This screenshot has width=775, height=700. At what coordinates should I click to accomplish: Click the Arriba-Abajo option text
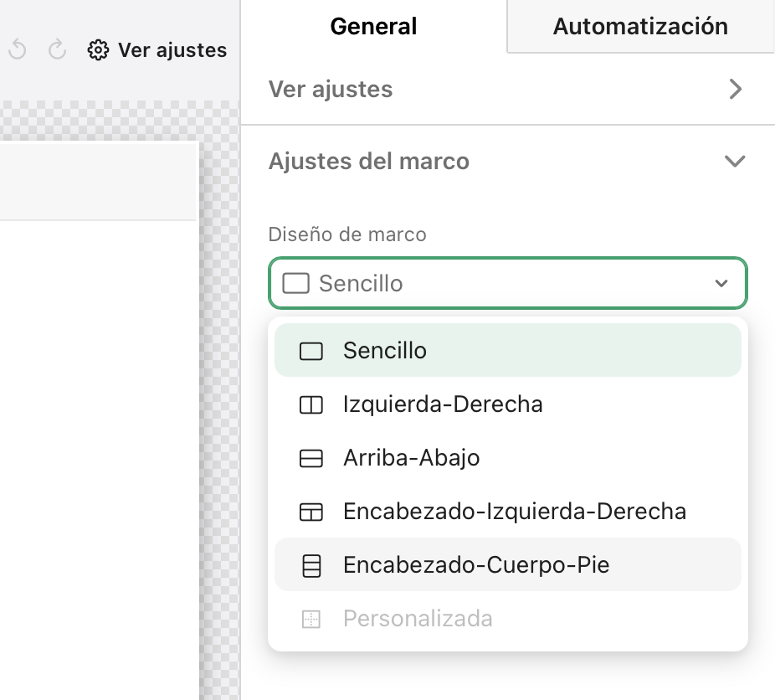pos(411,458)
